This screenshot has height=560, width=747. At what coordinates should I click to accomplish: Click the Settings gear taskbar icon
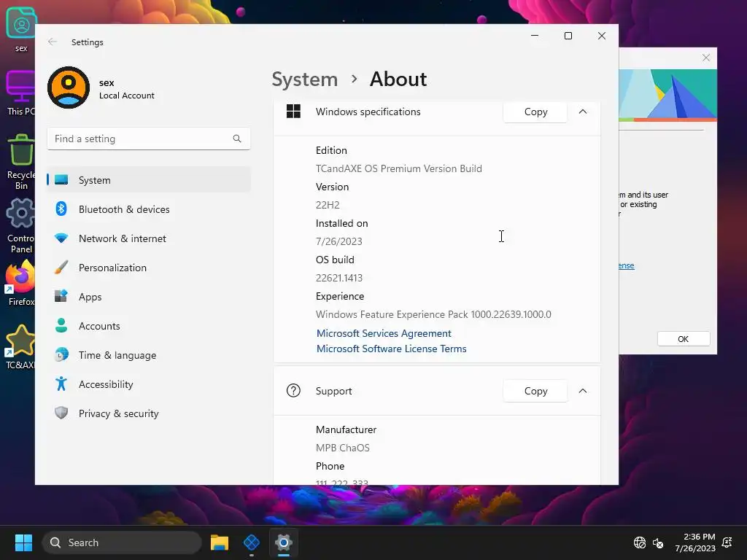tap(284, 542)
